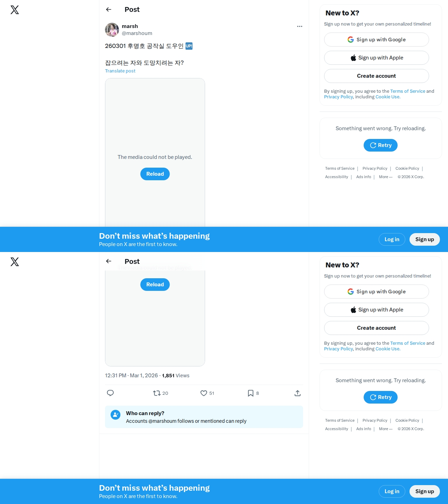Click the top Create account button

(x=377, y=76)
